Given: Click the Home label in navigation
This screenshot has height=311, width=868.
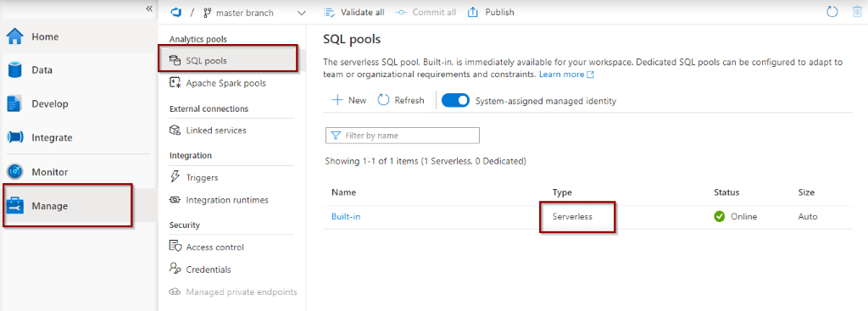Looking at the screenshot, I should point(45,36).
